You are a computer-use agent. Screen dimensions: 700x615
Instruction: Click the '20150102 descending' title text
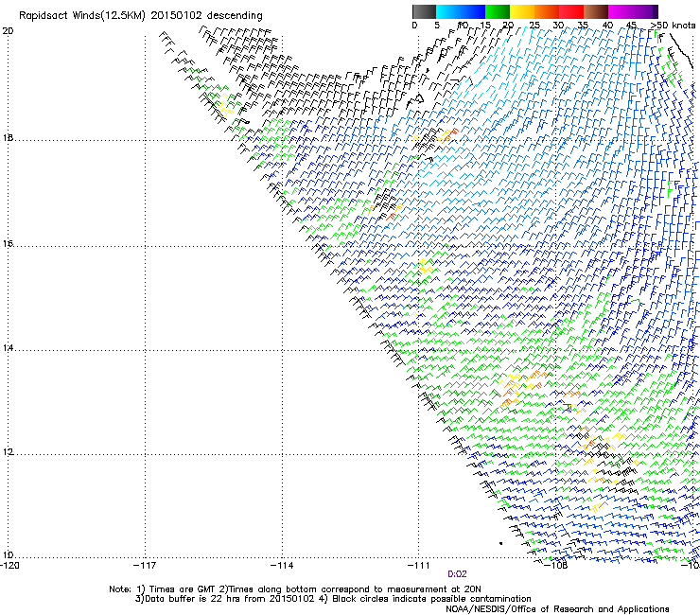point(206,16)
